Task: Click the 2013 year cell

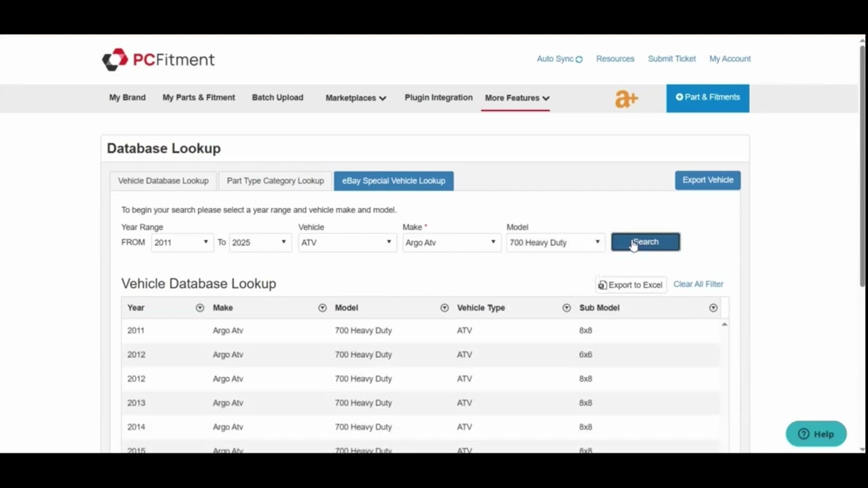Action: 136,403
